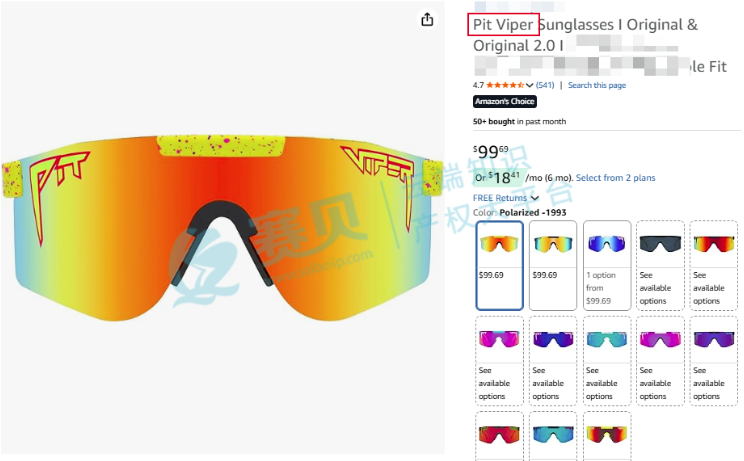Screen dimensions: 744x461
Task: Select the pink lens swatch with teal frame
Action: coord(499,361)
